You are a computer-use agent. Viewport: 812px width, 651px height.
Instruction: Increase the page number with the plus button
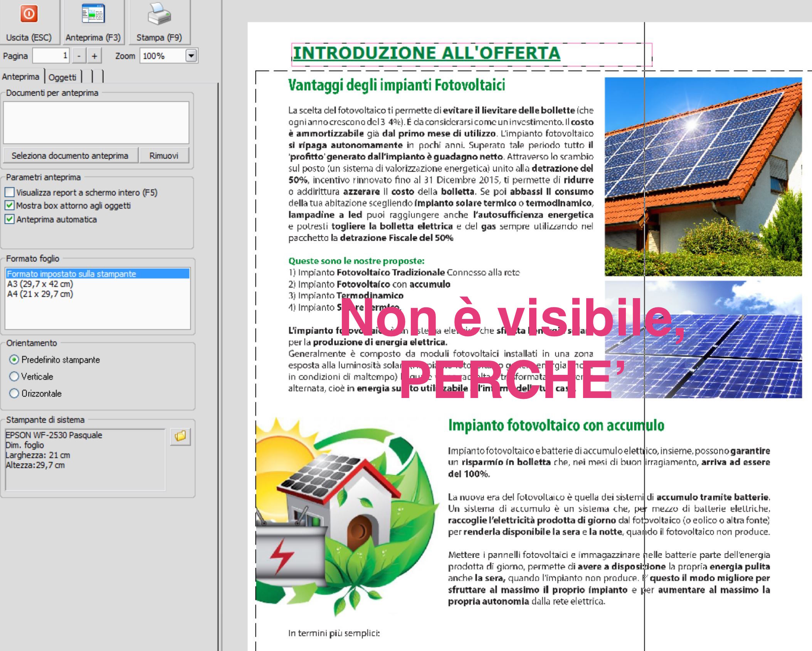click(x=94, y=56)
